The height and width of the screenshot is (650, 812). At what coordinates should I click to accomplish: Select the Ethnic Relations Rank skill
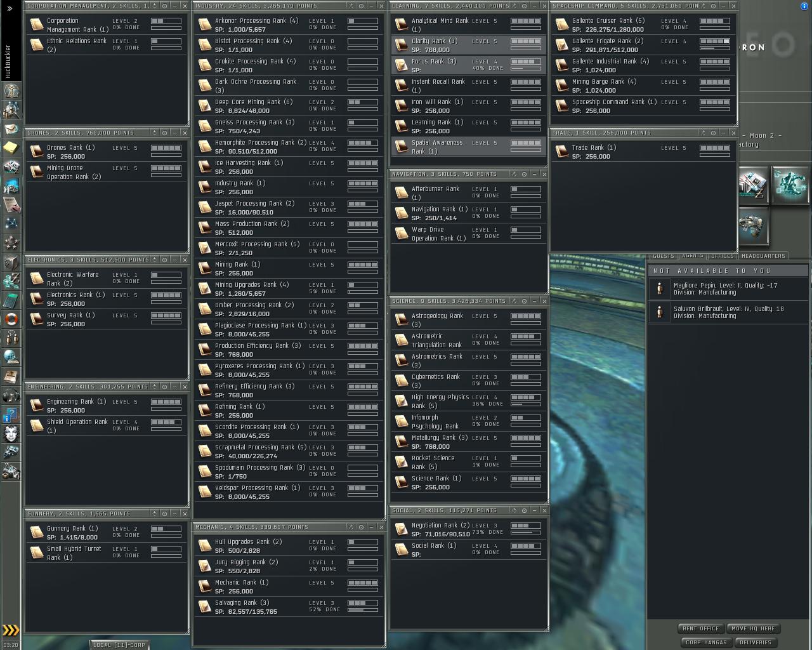[107, 44]
